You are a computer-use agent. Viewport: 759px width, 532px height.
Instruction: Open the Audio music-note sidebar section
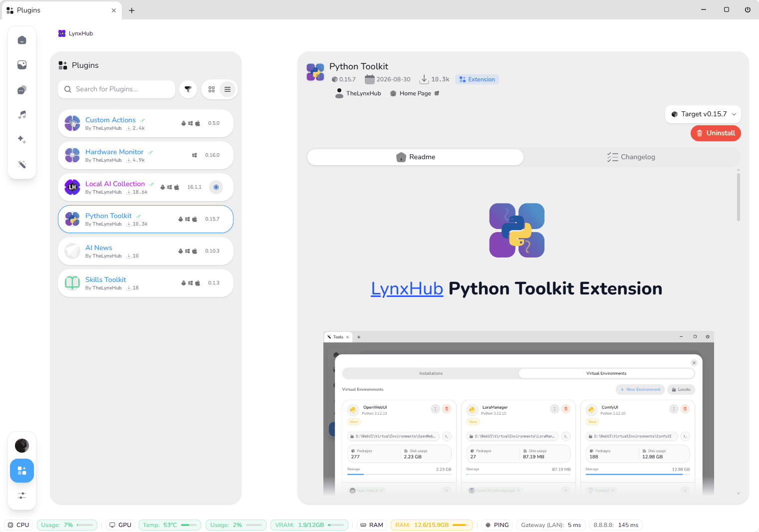22,115
